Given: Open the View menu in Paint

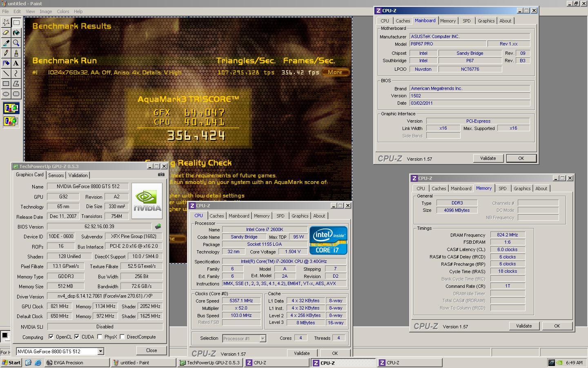Looking at the screenshot, I should (30, 11).
